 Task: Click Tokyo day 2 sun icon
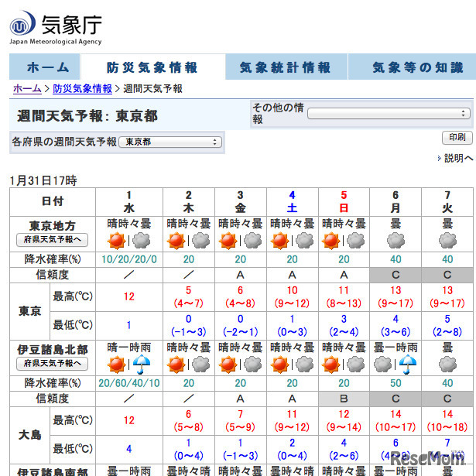pyautogui.click(x=176, y=241)
